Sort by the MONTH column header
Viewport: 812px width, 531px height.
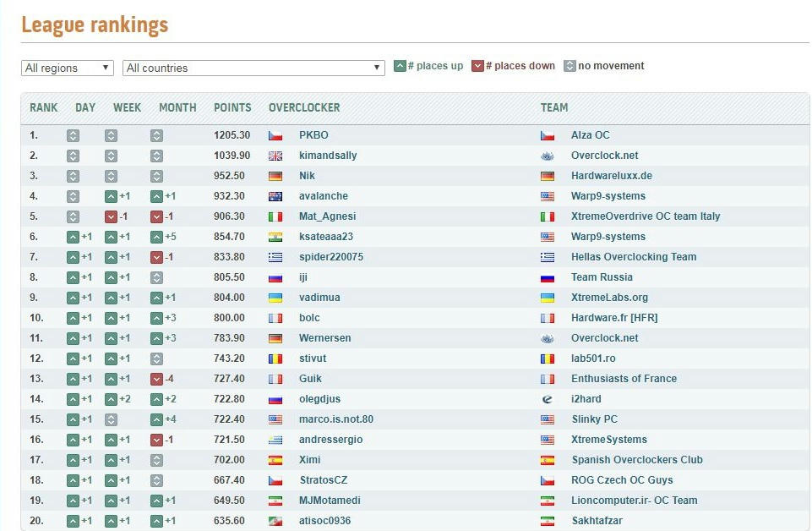pos(177,107)
